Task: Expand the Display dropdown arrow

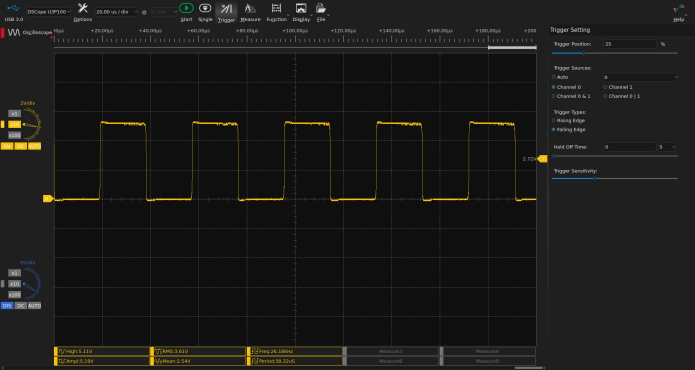Action: click(311, 16)
